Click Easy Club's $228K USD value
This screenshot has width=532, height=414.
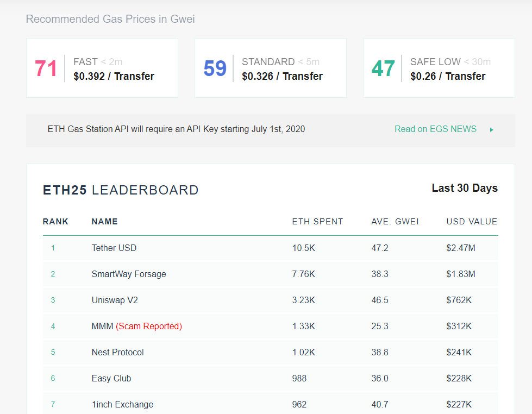tap(459, 378)
